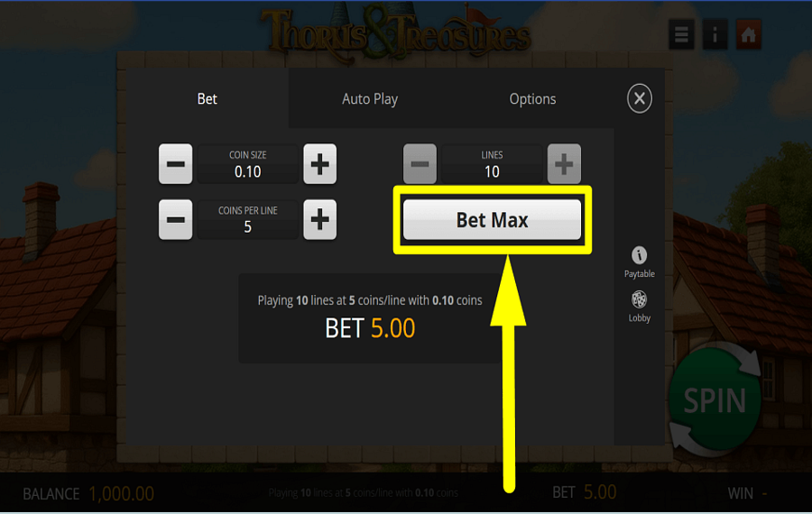The image size is (812, 514).
Task: Increase coins per line with plus
Action: pos(320,219)
